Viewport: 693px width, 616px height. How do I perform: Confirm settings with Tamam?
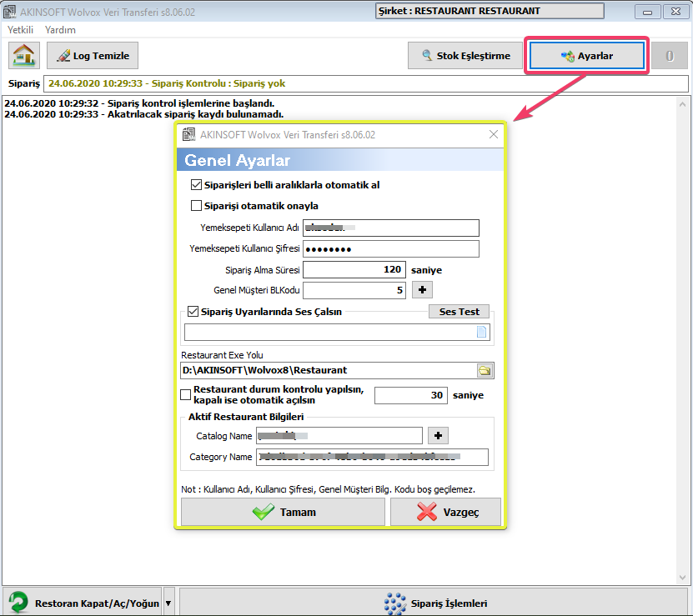pyautogui.click(x=283, y=512)
